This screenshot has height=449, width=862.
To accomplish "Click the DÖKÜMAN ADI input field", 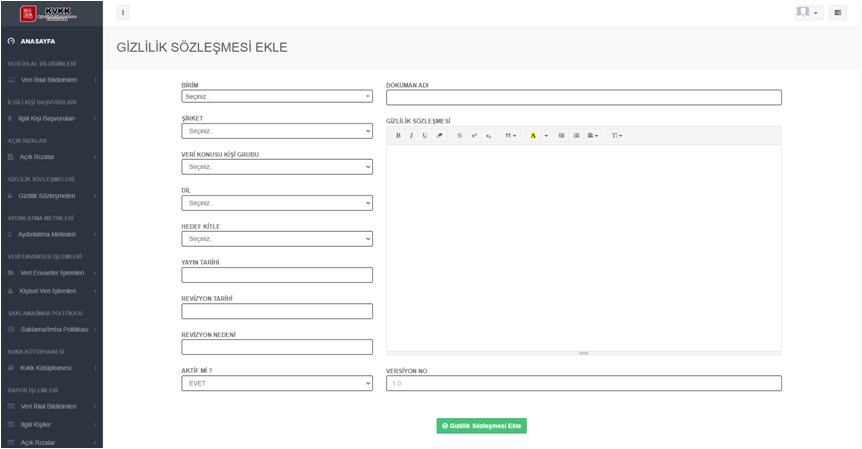I will 583,98.
